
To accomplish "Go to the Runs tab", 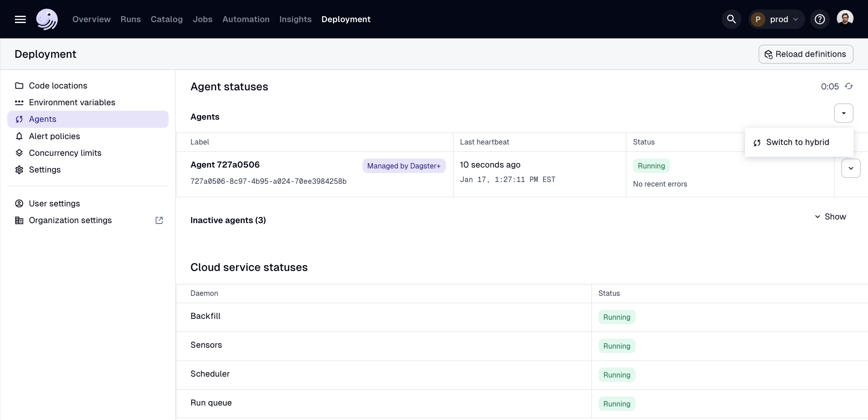I will (x=131, y=19).
